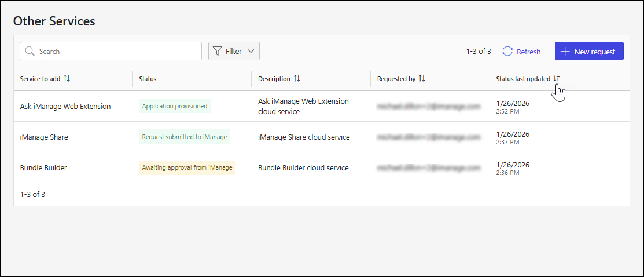Image resolution: width=644 pixels, height=277 pixels.
Task: Click Ask iManage Web Extension cloud service description
Action: click(303, 106)
